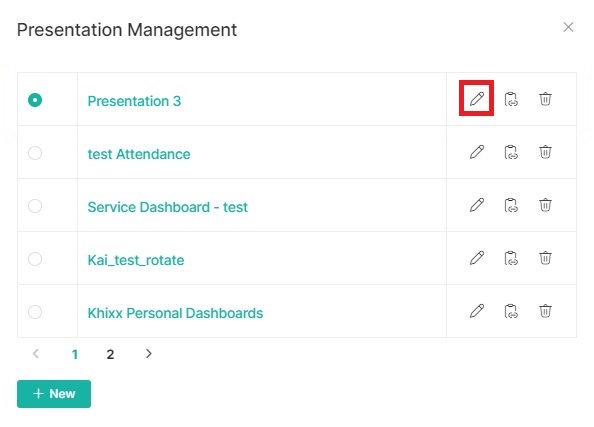The height and width of the screenshot is (427, 594).
Task: Close the Presentation Management dialog
Action: point(568,27)
